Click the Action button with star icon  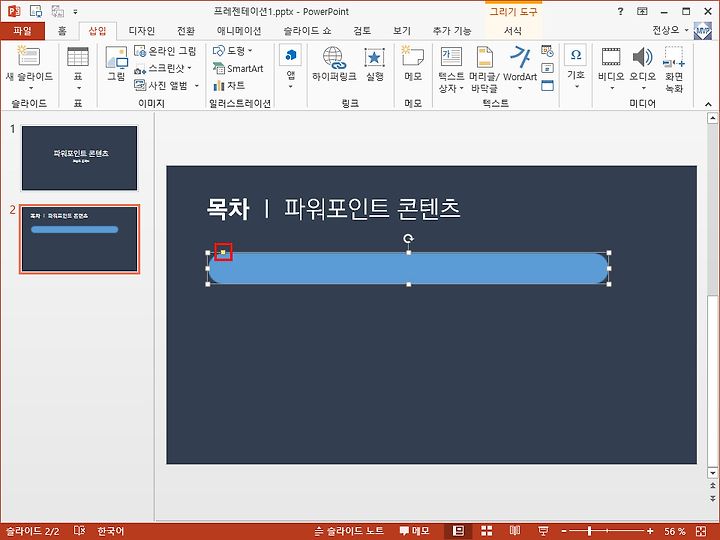click(375, 64)
